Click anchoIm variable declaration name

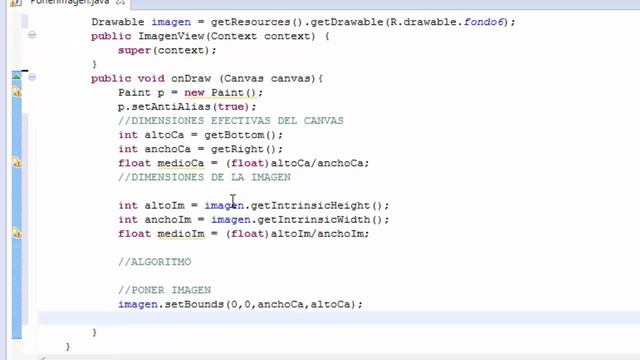168,220
